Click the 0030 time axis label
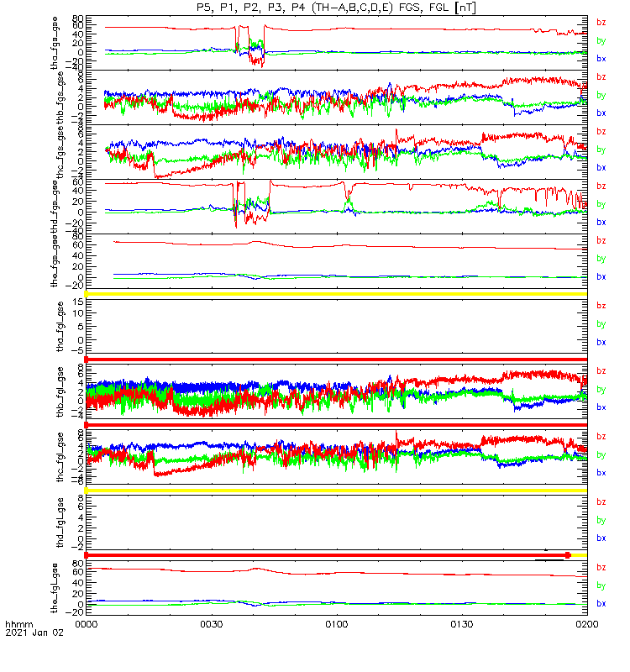 (212, 624)
